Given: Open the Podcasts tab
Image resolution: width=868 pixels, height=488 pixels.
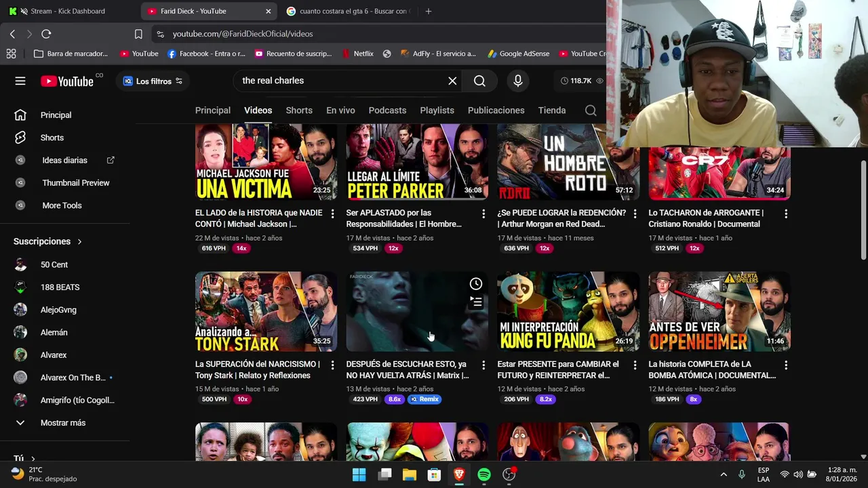Looking at the screenshot, I should (x=387, y=110).
